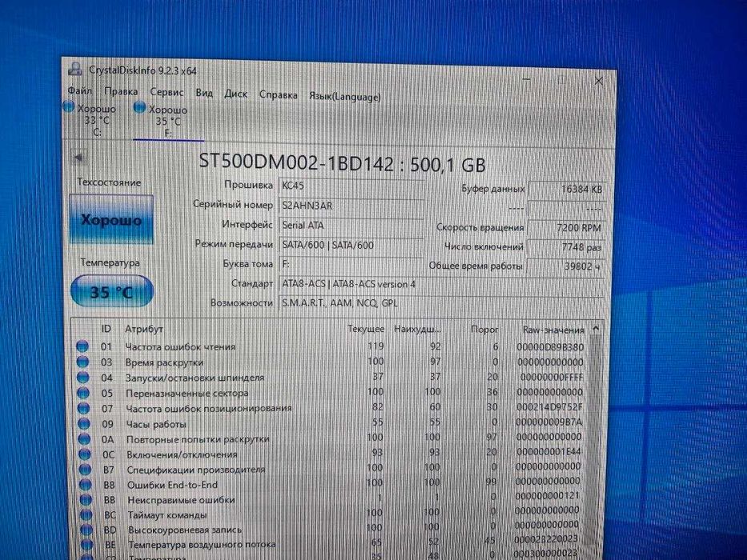Select the Повторные попытки раскрутки row

coord(330,438)
